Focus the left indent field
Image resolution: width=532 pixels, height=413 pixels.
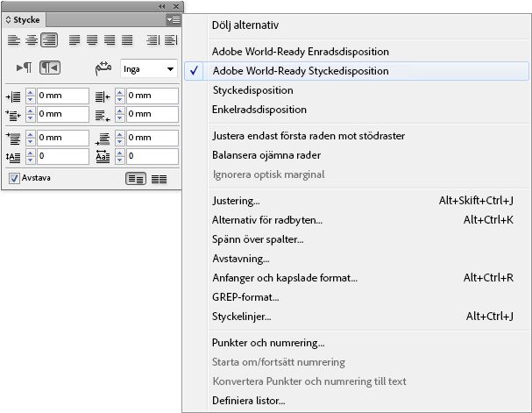(63, 96)
